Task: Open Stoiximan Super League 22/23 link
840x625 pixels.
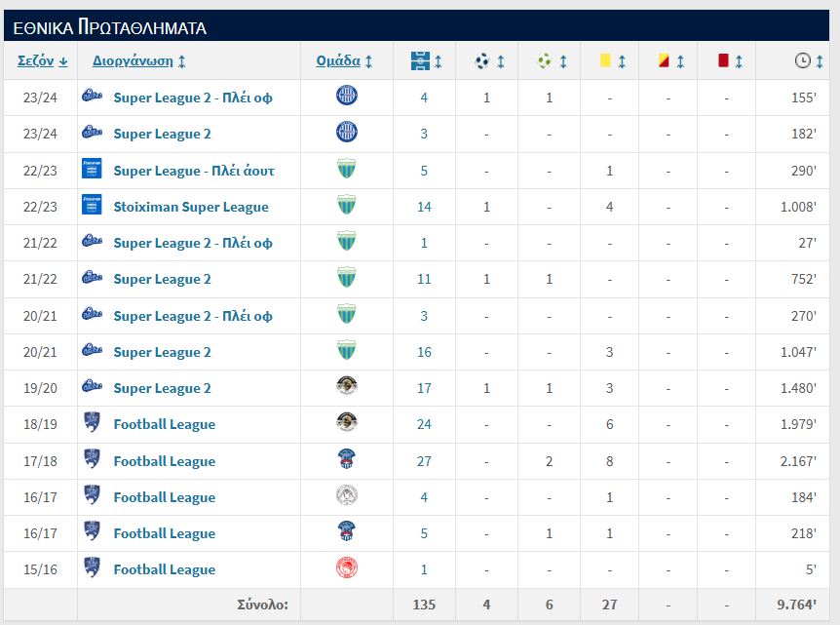Action: 191,207
